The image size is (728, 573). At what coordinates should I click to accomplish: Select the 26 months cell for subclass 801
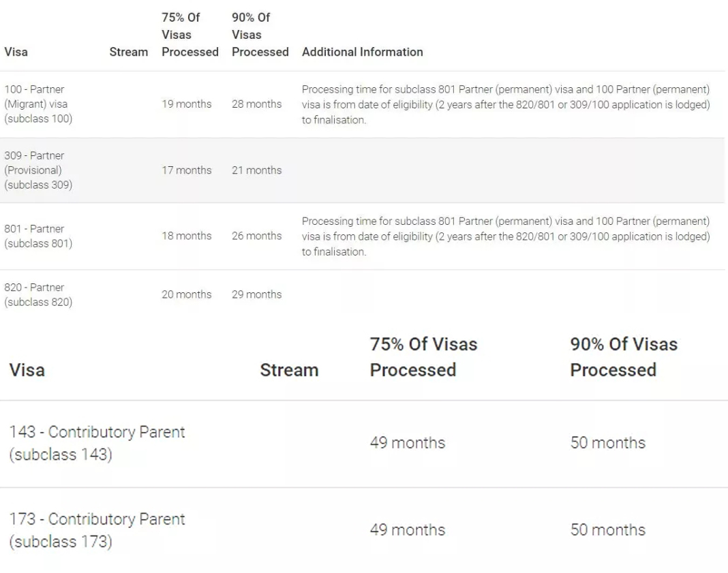pos(256,236)
